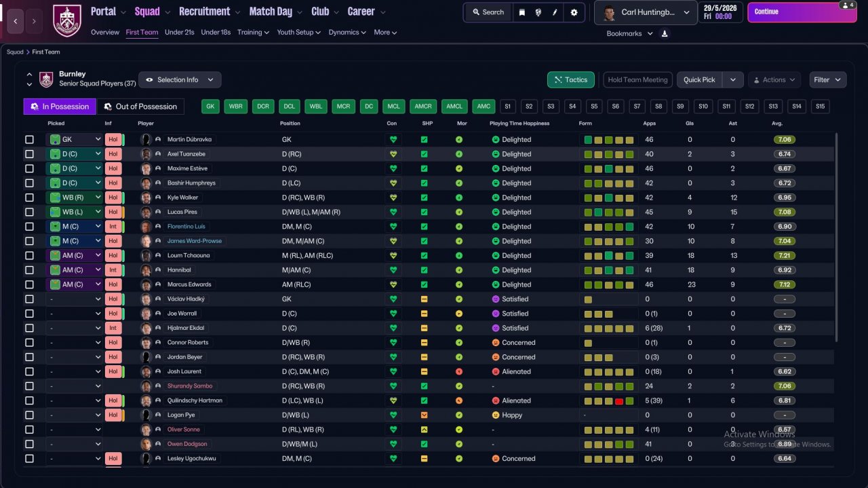Click Loum Tchaouna's 7.21 average rating

point(785,256)
